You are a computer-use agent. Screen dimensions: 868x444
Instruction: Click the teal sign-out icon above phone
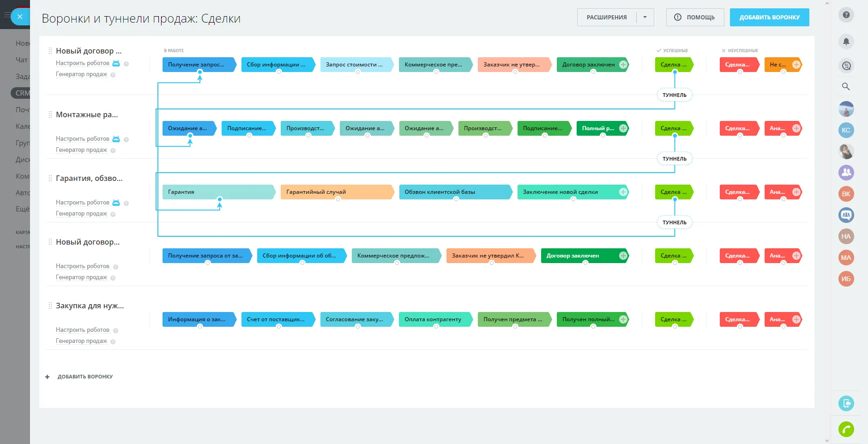pos(846,403)
